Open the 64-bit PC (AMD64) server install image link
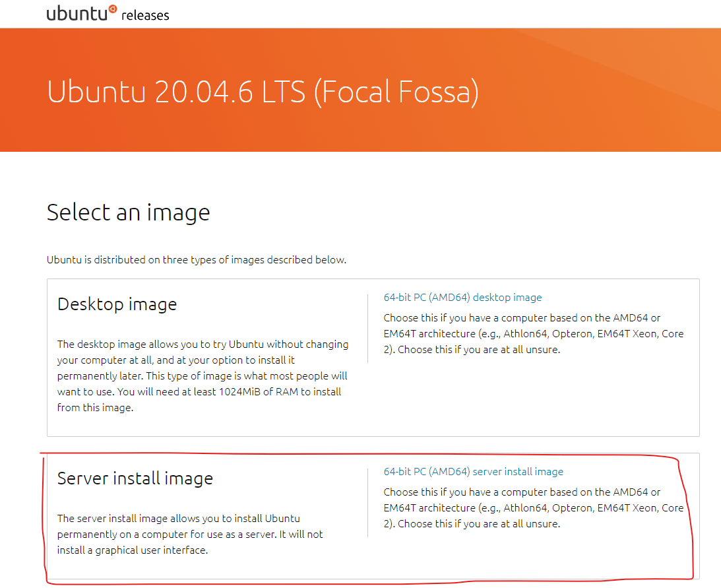 (x=473, y=472)
